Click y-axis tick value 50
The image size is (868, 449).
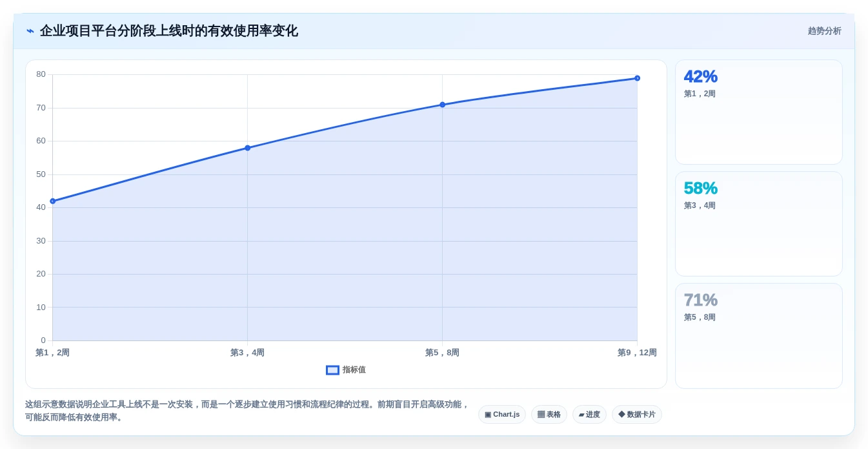[41, 174]
